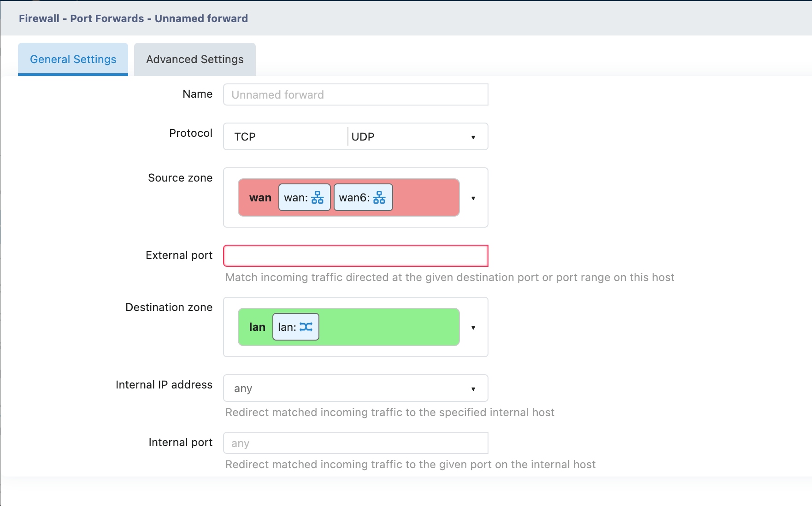812x506 pixels.
Task: Select the UDP protocol entry
Action: (363, 137)
